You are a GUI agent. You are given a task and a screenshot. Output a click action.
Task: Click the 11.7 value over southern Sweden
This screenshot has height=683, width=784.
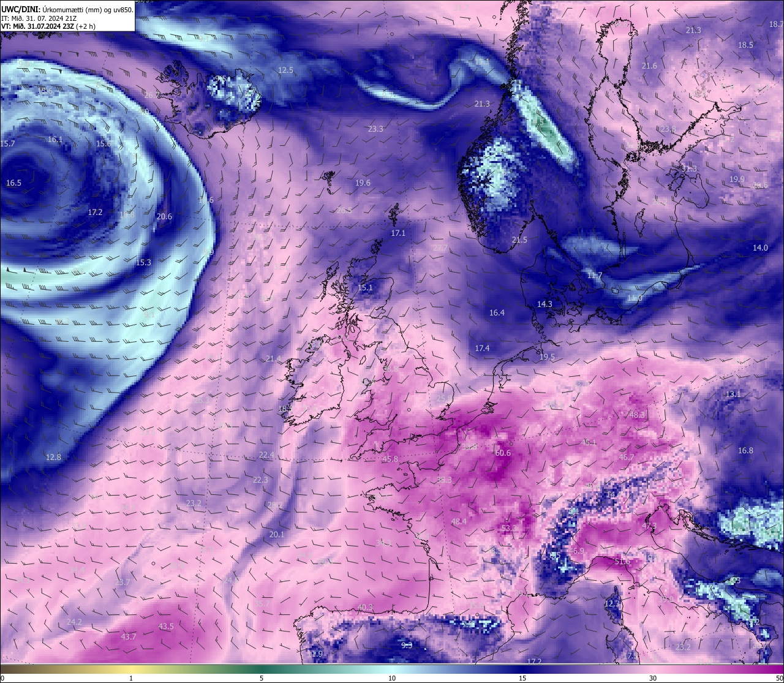pyautogui.click(x=595, y=276)
